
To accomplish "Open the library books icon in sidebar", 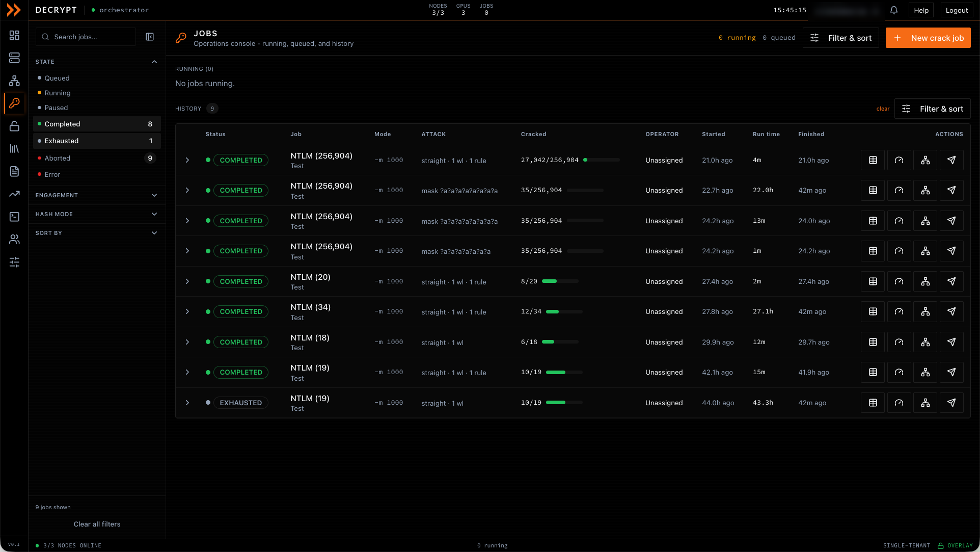I will pyautogui.click(x=14, y=149).
